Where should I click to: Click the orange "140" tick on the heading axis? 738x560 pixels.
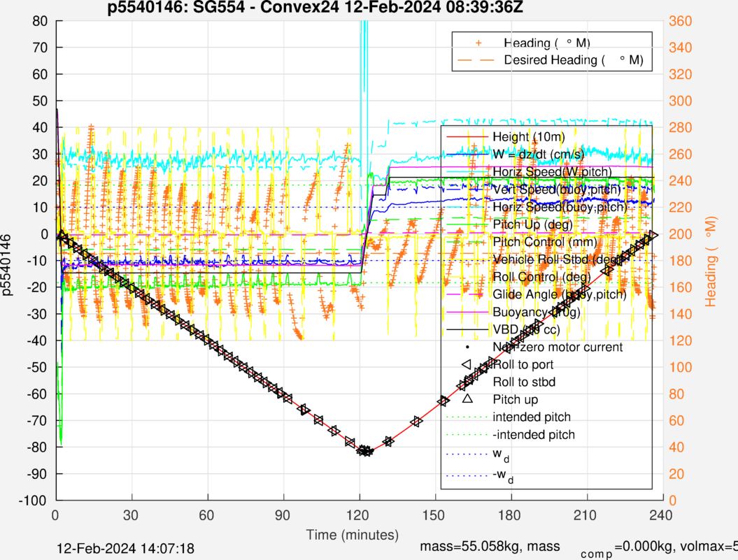coord(681,314)
